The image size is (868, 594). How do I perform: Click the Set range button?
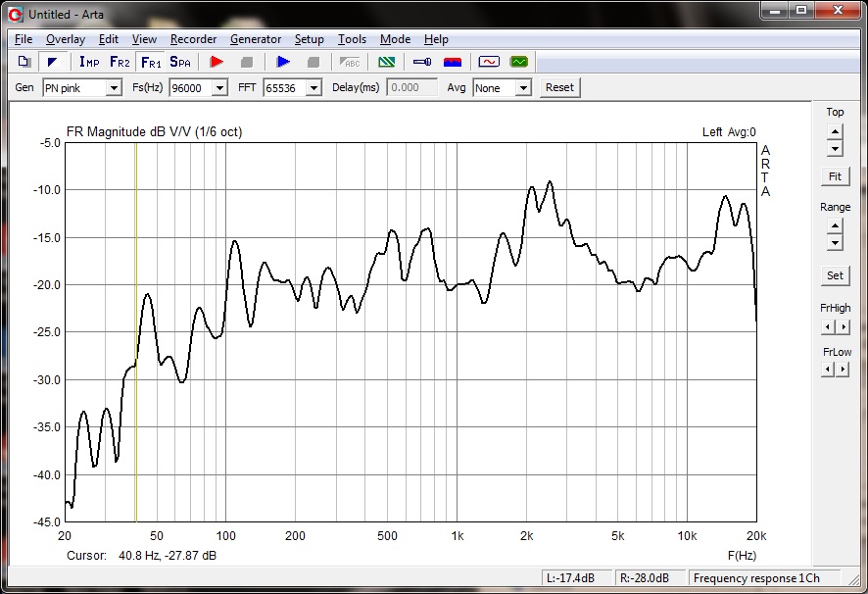pyautogui.click(x=835, y=275)
